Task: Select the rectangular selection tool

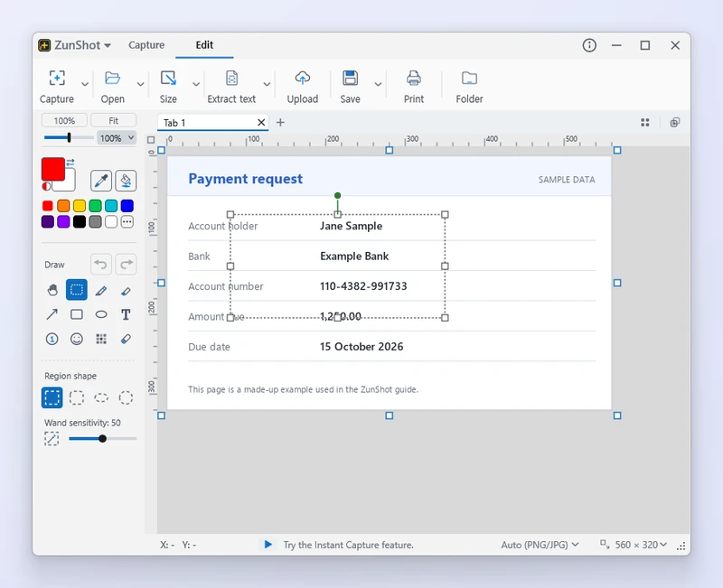Action: coord(77,290)
